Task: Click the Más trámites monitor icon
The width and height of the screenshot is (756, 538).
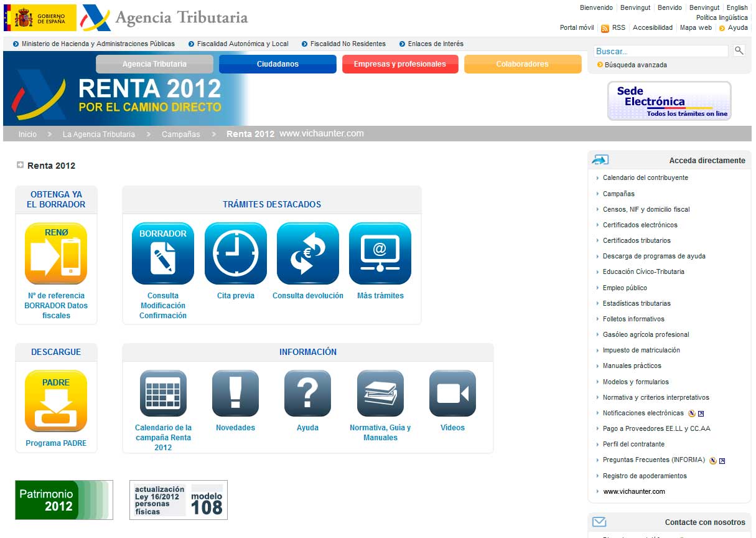Action: tap(380, 253)
